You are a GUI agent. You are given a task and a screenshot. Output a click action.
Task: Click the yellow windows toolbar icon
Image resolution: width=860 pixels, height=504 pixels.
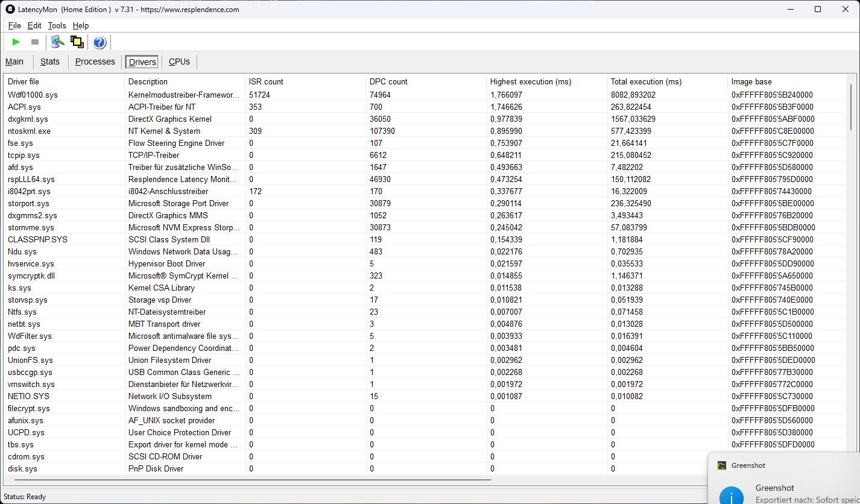coord(77,42)
